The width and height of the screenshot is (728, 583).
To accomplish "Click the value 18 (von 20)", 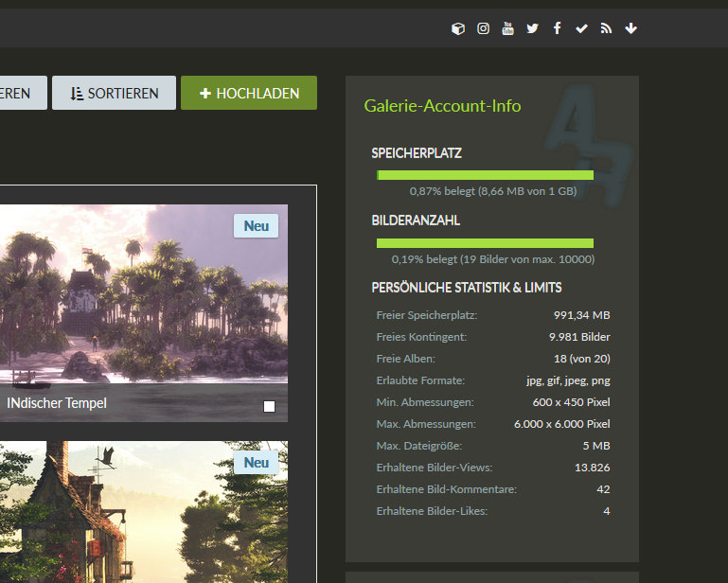I will point(582,359).
